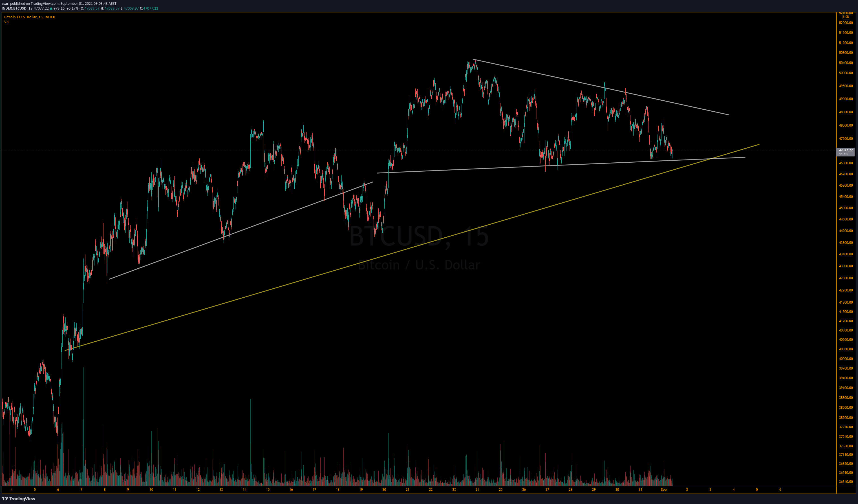The height and width of the screenshot is (504, 858).
Task: Click the date label 10 on time axis
Action: 151,490
